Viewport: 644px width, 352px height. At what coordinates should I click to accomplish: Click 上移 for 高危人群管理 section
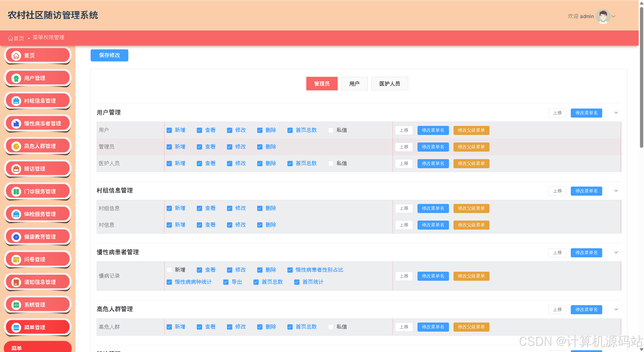click(x=557, y=309)
